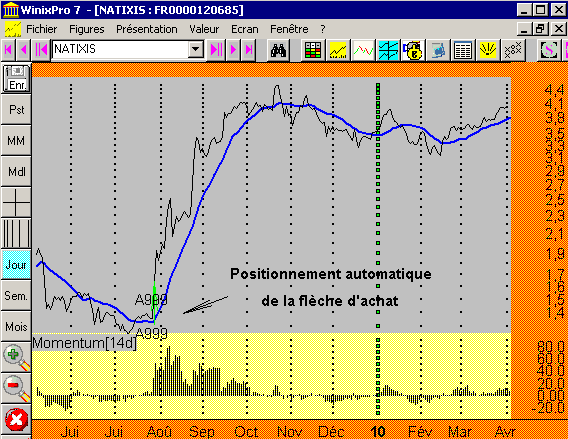The height and width of the screenshot is (439, 568).
Task: Go to next stock pink arrow
Action: [233, 49]
